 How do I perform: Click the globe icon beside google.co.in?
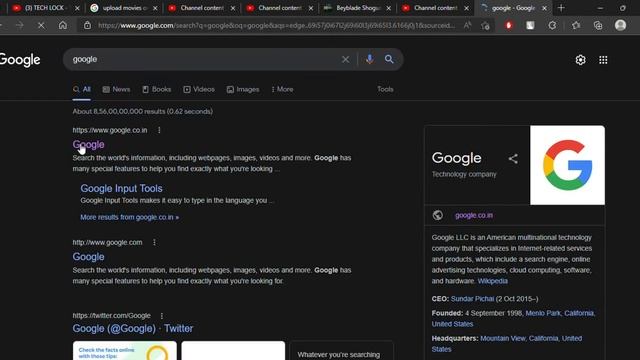[438, 215]
